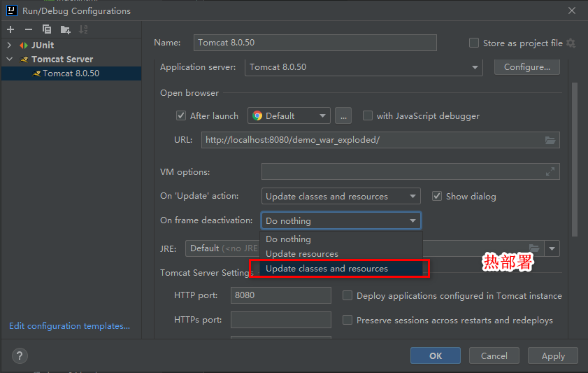Open Edit configuration templates link
The height and width of the screenshot is (373, 588).
click(69, 325)
